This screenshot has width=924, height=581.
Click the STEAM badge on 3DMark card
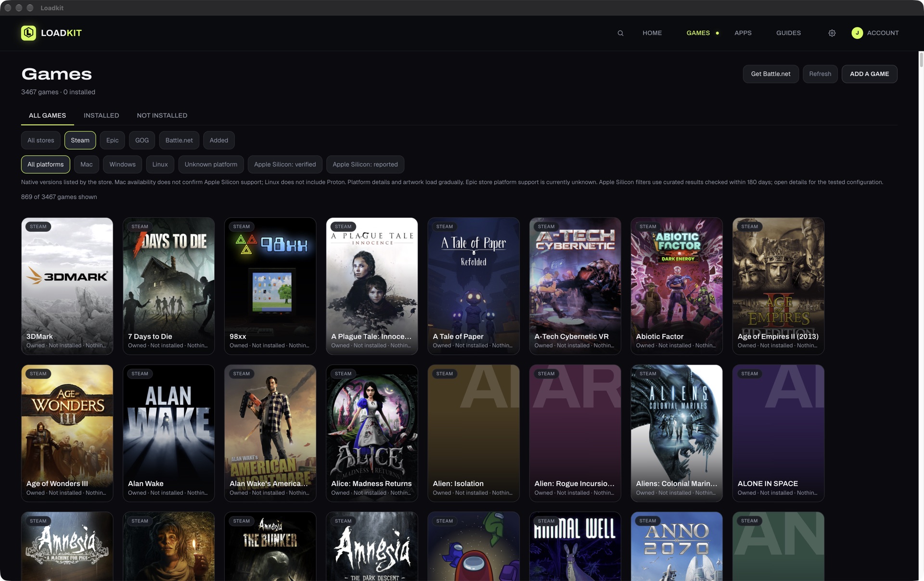pos(38,227)
